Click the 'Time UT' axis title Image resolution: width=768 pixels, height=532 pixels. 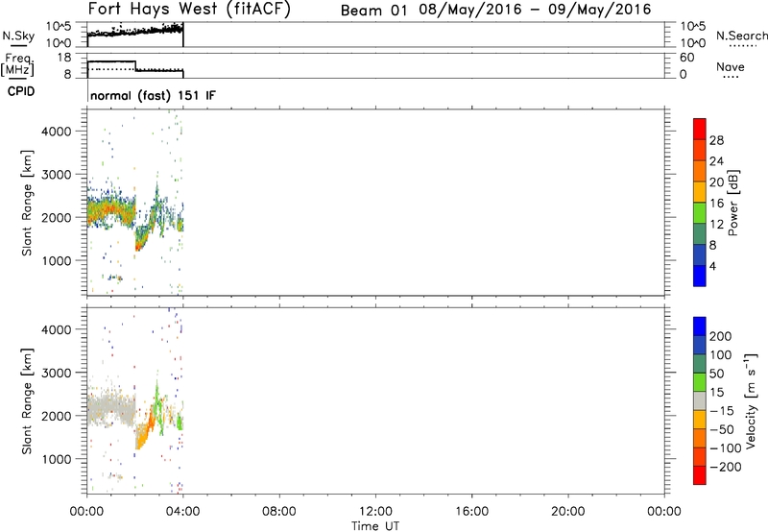point(375,526)
